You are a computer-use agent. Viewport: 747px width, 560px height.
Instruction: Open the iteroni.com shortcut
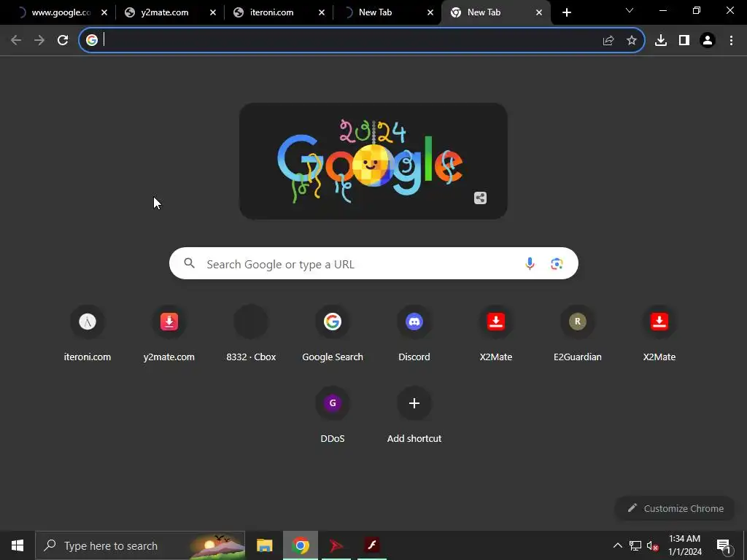88,335
